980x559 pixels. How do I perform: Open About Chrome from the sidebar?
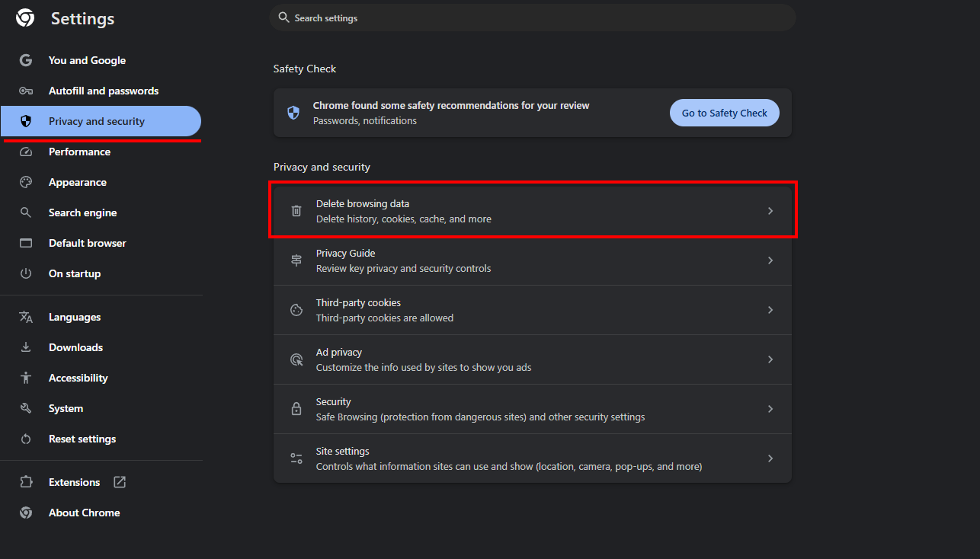pyautogui.click(x=84, y=513)
